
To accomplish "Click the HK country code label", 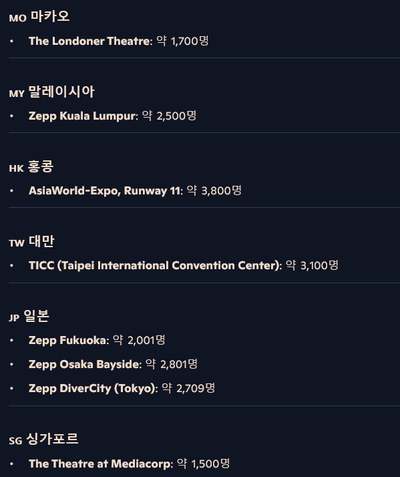I will (16, 169).
